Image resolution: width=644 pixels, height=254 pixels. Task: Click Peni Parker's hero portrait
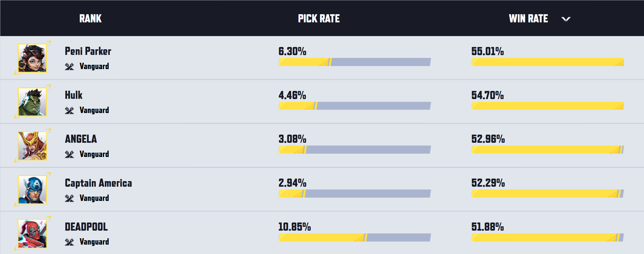coord(32,58)
